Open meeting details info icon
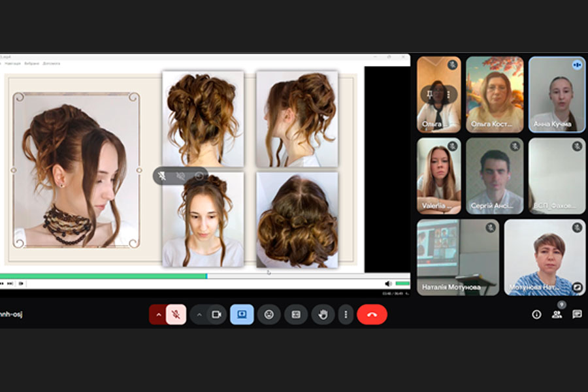The width and height of the screenshot is (588, 392). 536,314
